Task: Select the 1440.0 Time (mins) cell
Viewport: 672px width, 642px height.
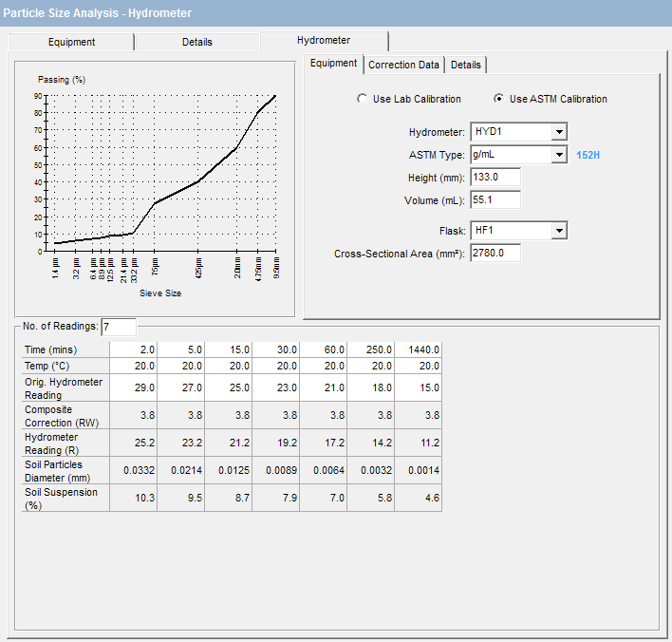Action: click(419, 349)
